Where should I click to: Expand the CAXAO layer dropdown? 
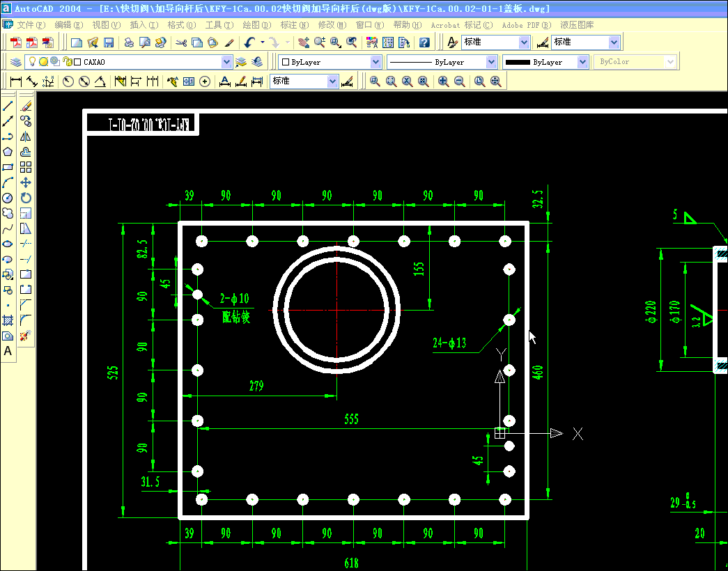pyautogui.click(x=226, y=62)
